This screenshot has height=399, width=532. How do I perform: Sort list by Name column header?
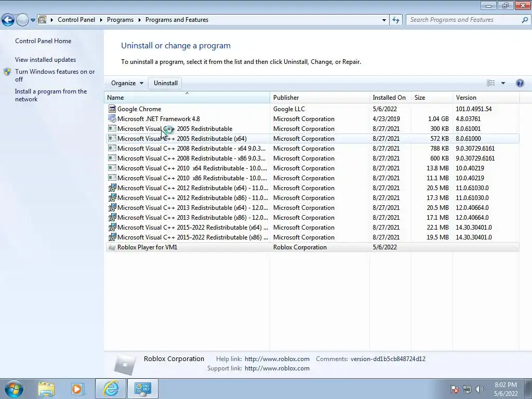[187, 98]
